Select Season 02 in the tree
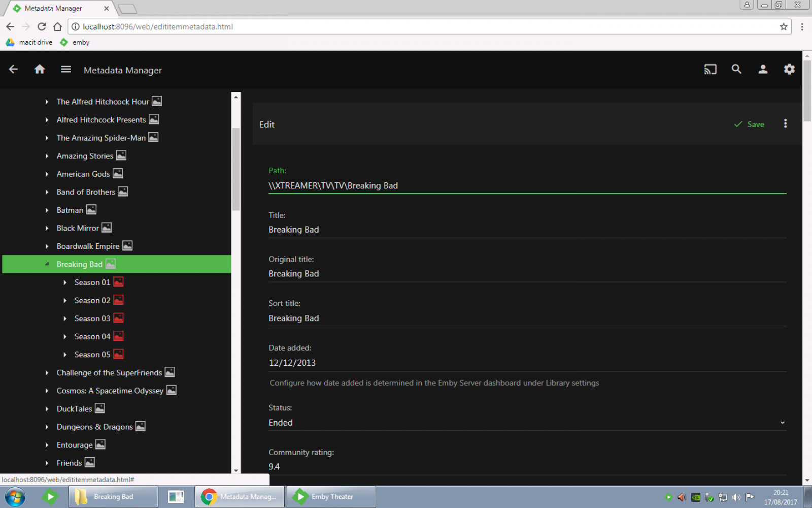The width and height of the screenshot is (812, 508). 92,300
